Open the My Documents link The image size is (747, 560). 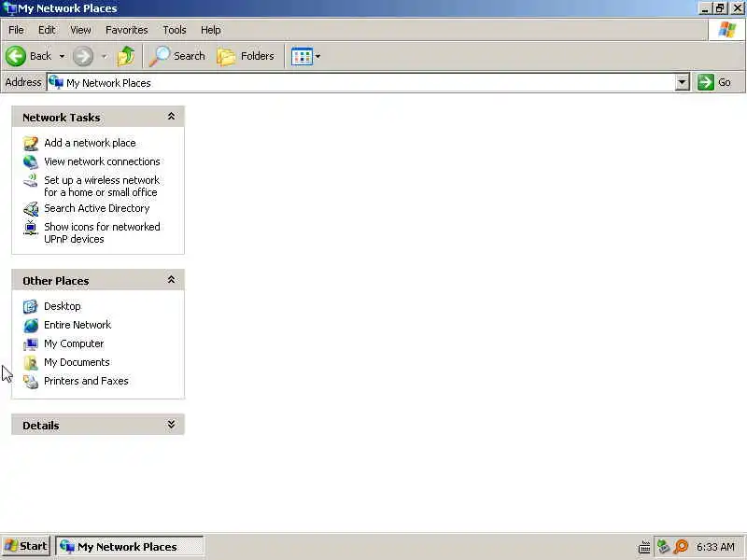click(77, 362)
